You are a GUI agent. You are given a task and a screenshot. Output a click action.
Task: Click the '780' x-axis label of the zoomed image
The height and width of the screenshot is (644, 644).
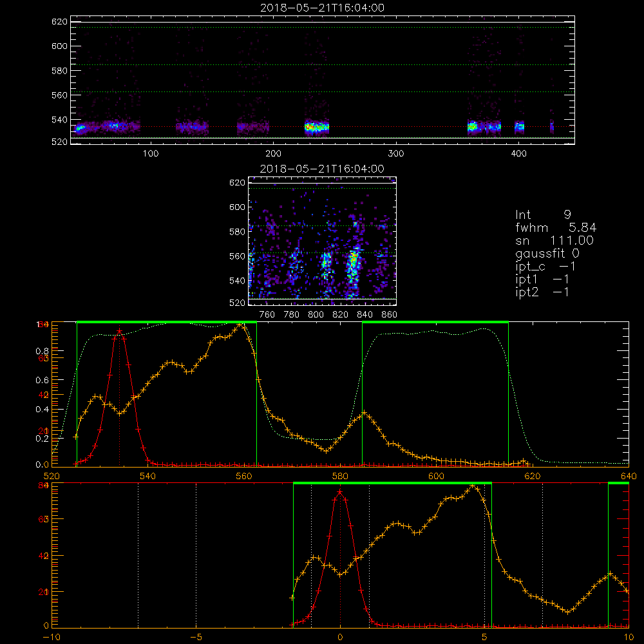point(292,315)
